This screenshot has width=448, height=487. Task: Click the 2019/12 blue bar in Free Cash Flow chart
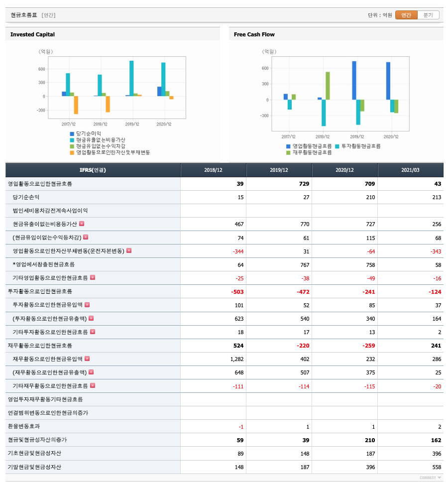pyautogui.click(x=354, y=81)
